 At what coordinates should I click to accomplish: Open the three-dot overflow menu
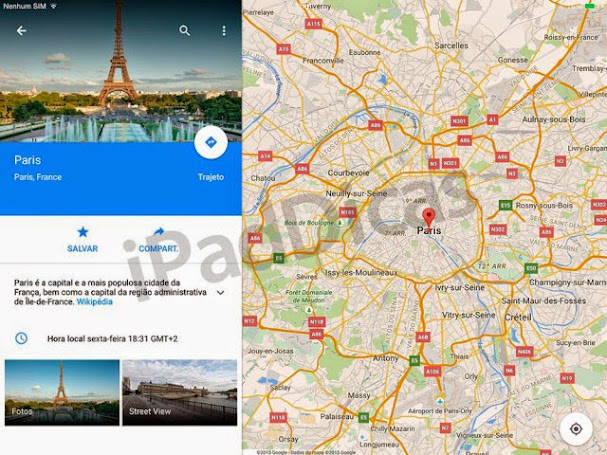pyautogui.click(x=224, y=31)
